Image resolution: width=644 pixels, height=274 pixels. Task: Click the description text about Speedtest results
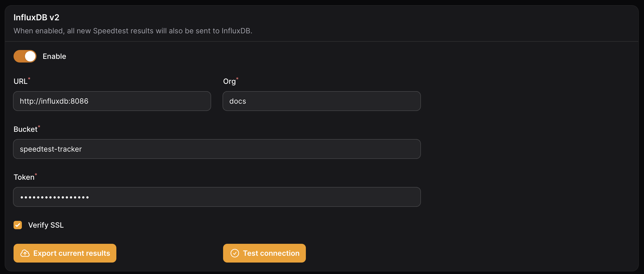[x=133, y=31]
